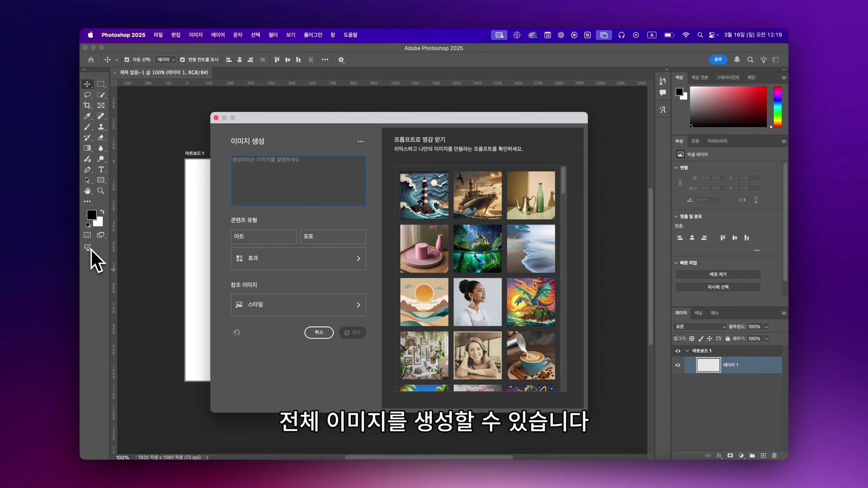Select the 아트 content type
Screen dimensions: 868x488
click(263, 236)
